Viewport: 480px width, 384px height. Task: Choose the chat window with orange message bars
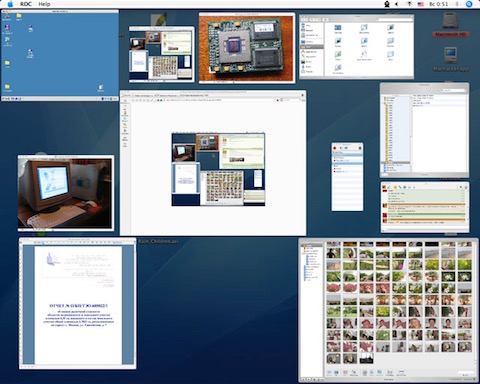pos(425,207)
